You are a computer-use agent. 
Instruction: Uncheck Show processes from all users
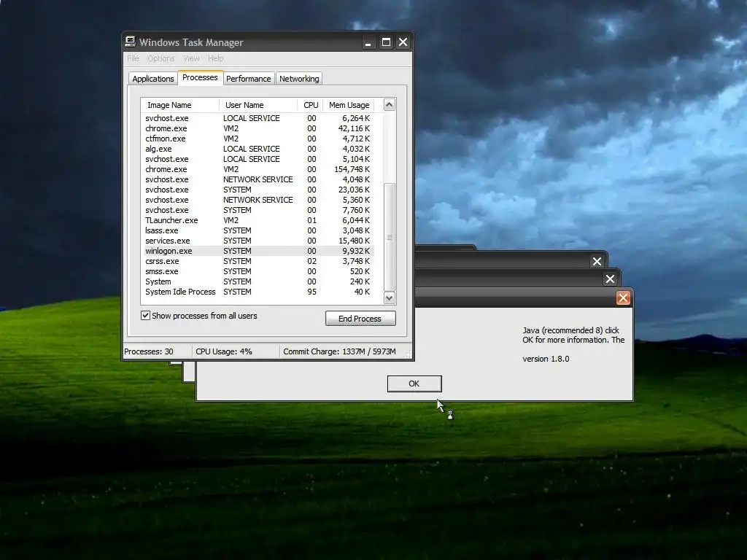(x=145, y=315)
